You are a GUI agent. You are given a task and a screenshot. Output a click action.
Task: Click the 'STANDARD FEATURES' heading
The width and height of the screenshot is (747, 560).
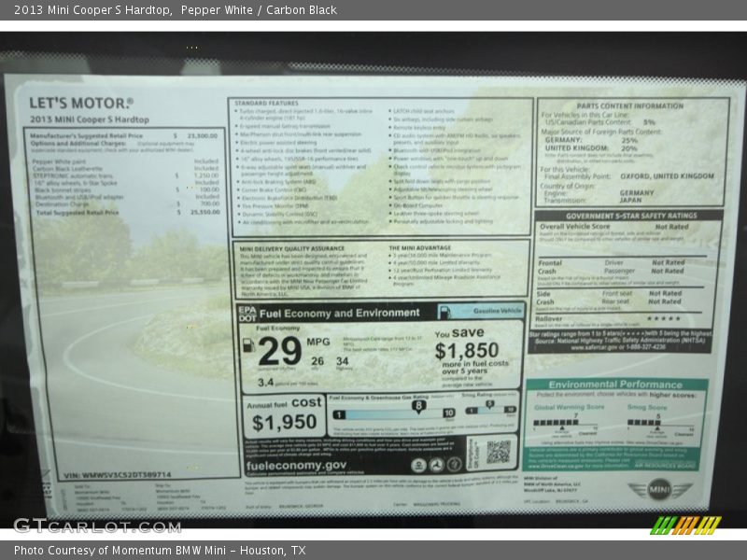click(x=266, y=104)
